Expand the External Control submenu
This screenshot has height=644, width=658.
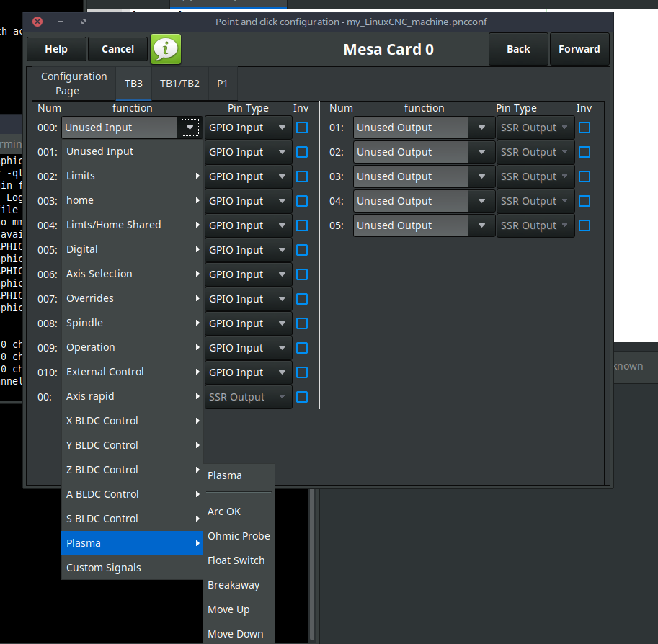click(132, 372)
